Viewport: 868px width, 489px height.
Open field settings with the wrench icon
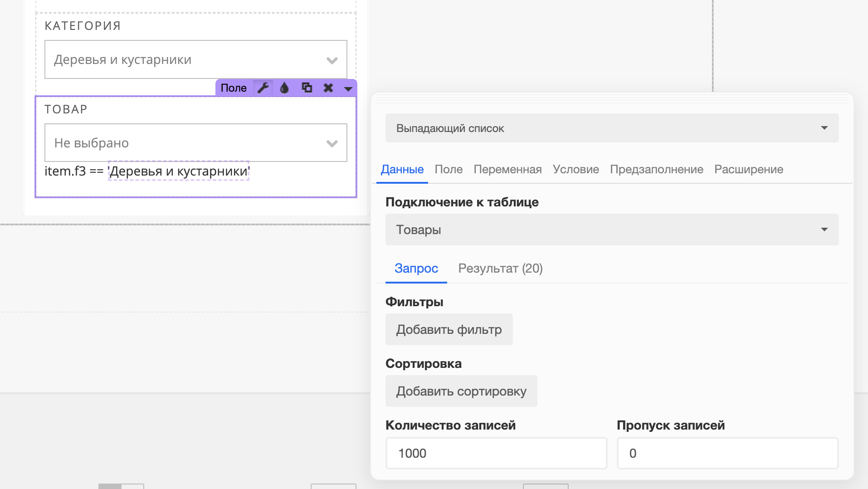(x=263, y=88)
